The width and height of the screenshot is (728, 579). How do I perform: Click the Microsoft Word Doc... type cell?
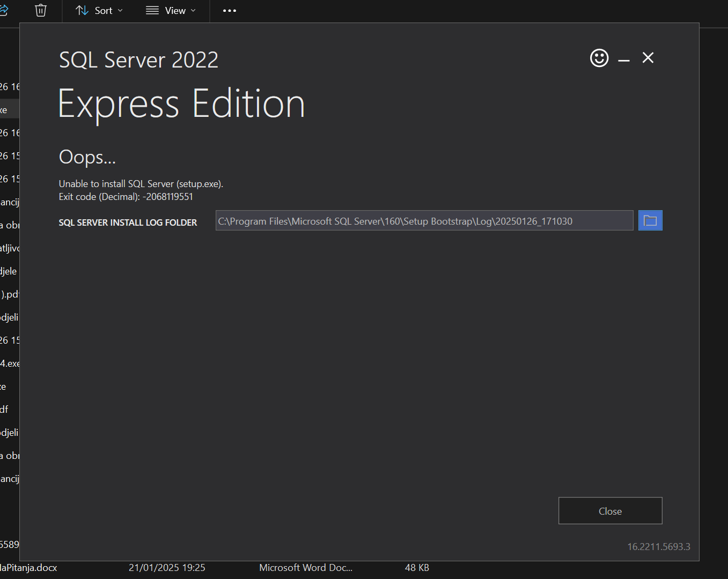click(x=306, y=568)
